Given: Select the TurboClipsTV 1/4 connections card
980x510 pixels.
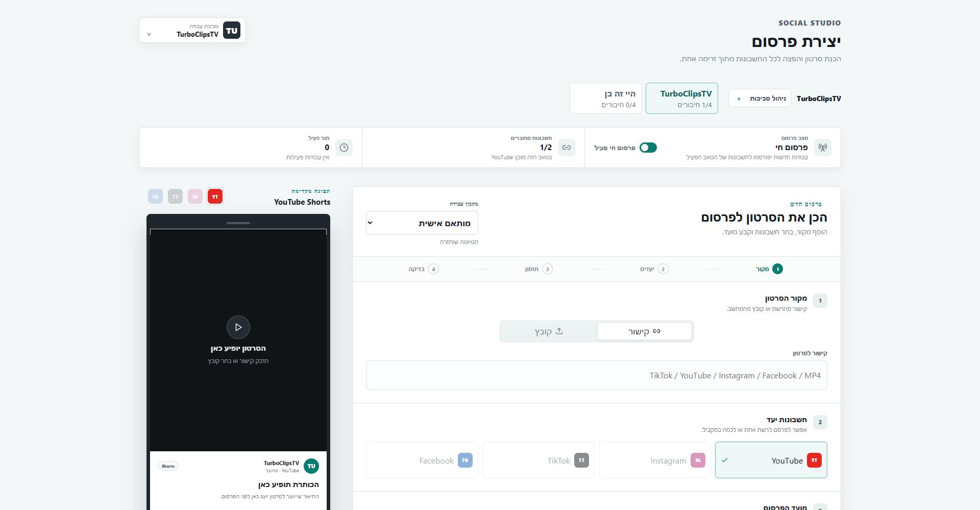Looking at the screenshot, I should 682,99.
